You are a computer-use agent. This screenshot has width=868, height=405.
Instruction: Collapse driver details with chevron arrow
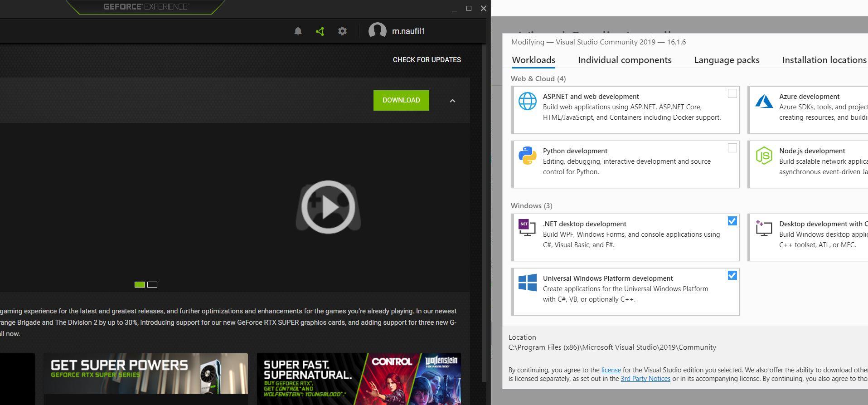(x=452, y=101)
